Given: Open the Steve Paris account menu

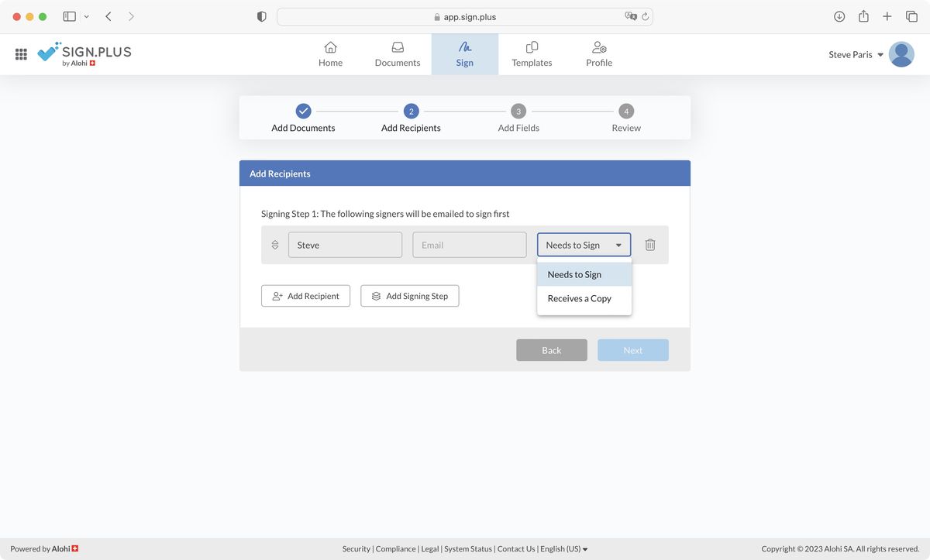Looking at the screenshot, I should [856, 54].
